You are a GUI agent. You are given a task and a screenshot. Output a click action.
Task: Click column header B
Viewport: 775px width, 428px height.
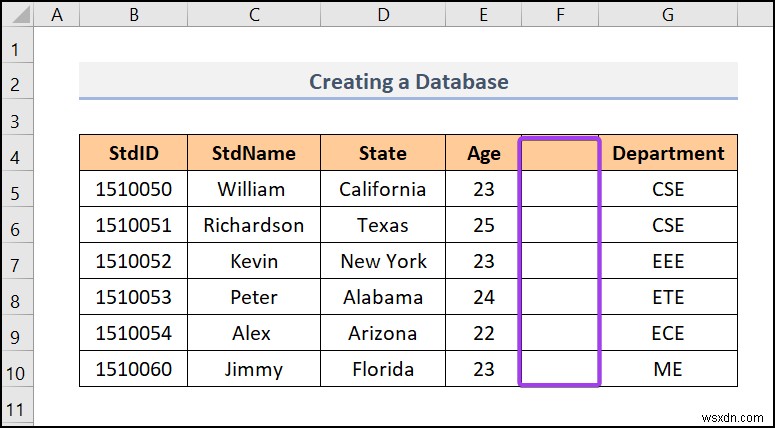coord(133,14)
